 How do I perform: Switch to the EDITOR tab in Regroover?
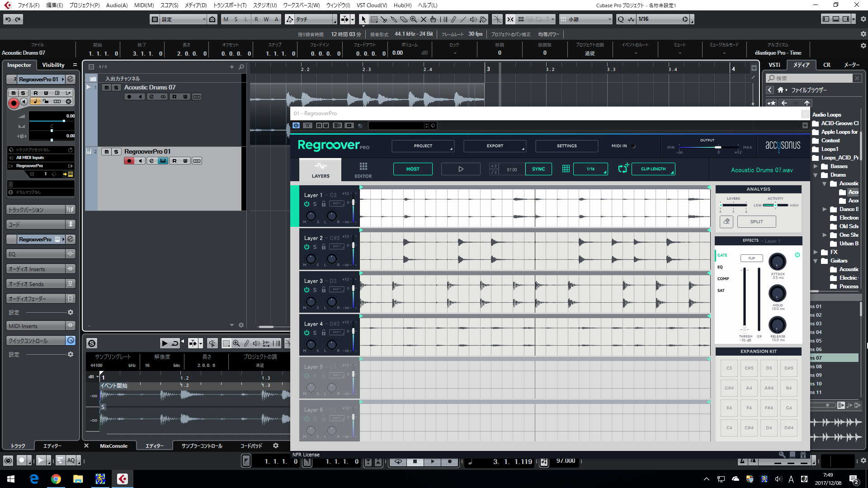click(x=363, y=170)
